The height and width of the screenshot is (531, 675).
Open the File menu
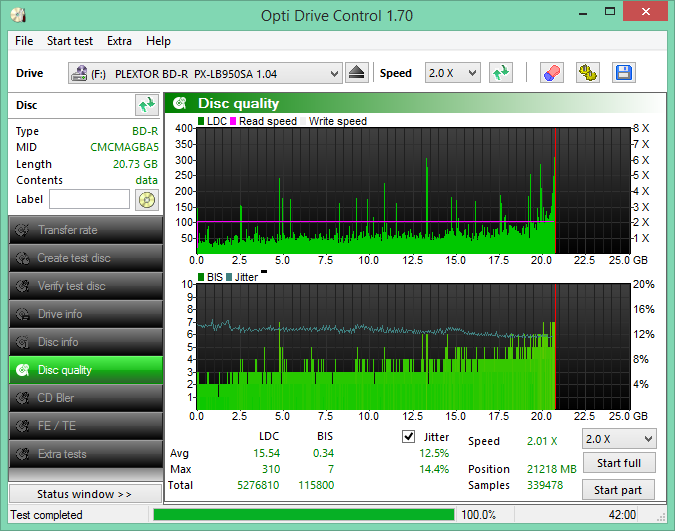pyautogui.click(x=24, y=41)
